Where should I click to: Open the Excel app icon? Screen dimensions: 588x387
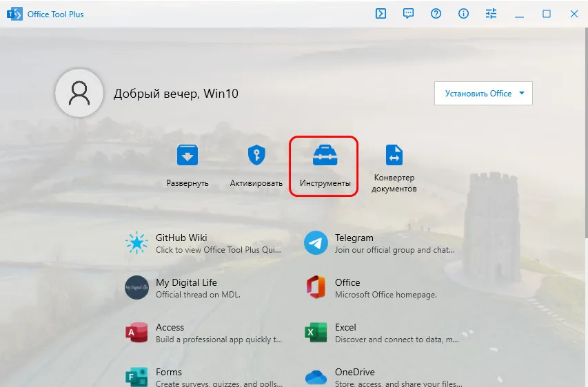pyautogui.click(x=316, y=333)
